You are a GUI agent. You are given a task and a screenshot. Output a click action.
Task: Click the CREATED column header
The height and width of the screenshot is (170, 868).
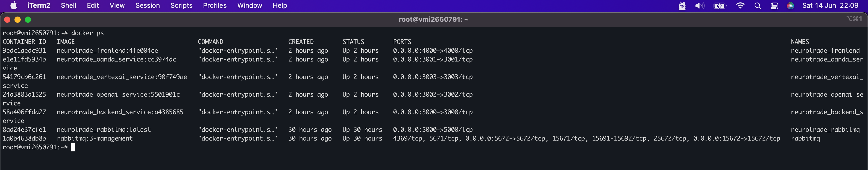pos(301,42)
